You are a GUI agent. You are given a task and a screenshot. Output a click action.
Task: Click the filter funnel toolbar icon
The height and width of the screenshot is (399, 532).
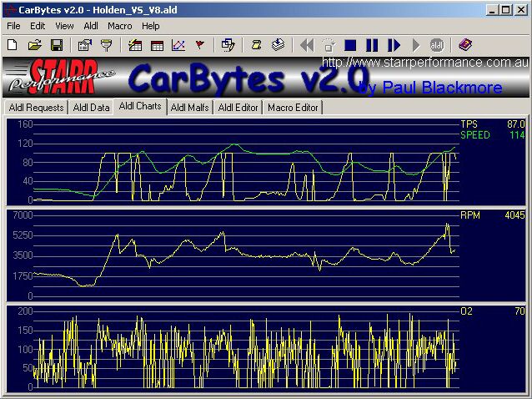tap(106, 45)
